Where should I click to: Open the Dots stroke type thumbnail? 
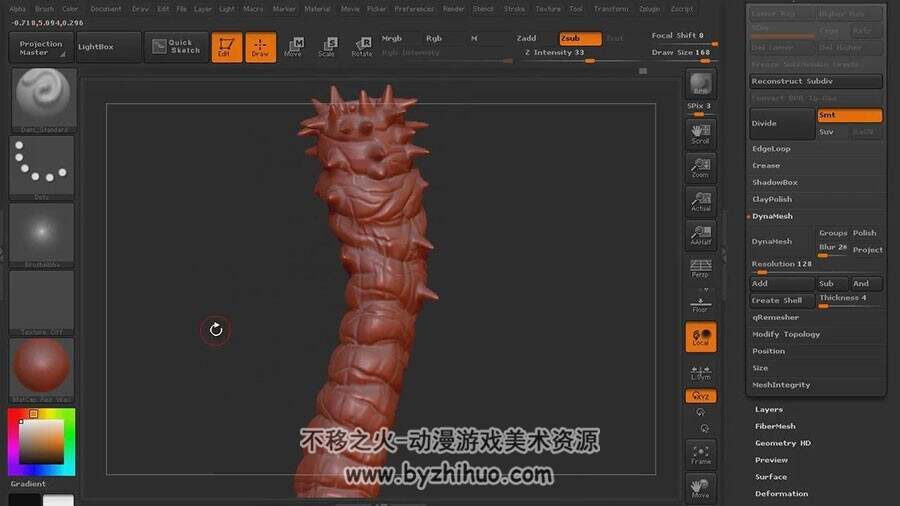coord(41,168)
